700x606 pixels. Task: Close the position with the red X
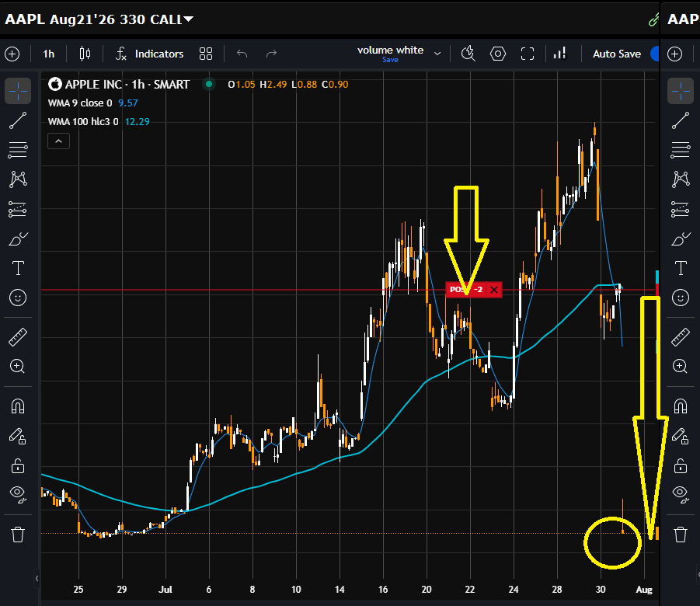[494, 290]
